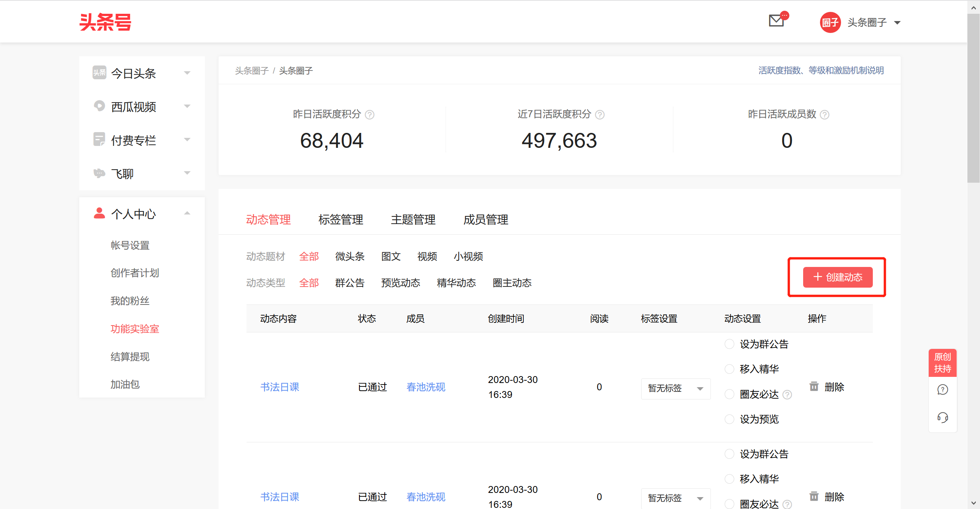This screenshot has width=980, height=509.
Task: Select 设为群公告 in first row
Action: [x=730, y=344]
